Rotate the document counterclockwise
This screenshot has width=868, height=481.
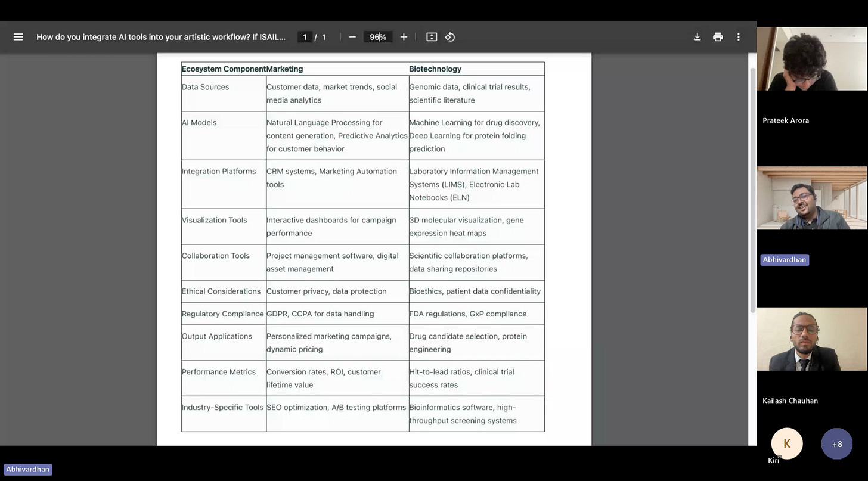tap(450, 37)
